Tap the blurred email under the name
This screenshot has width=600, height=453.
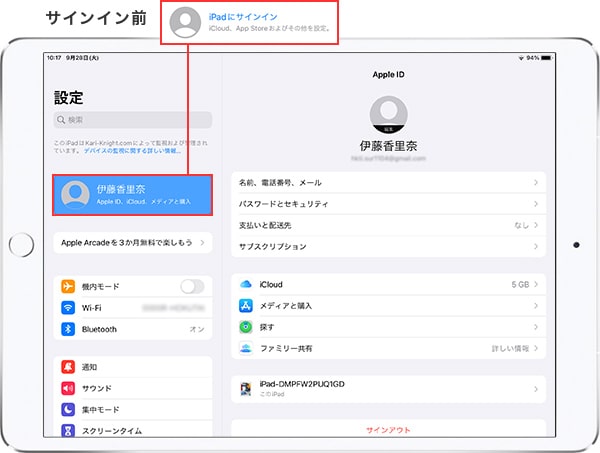coord(388,158)
